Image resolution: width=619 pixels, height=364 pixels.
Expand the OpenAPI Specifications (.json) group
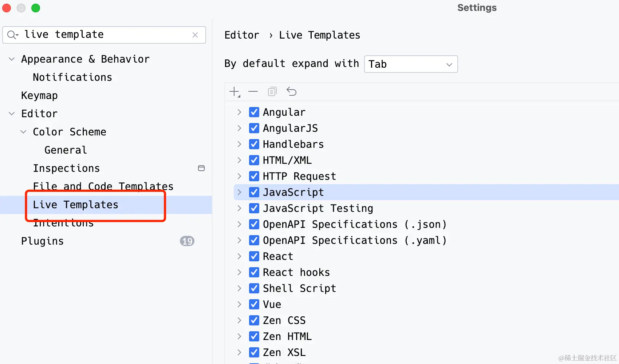pos(239,224)
